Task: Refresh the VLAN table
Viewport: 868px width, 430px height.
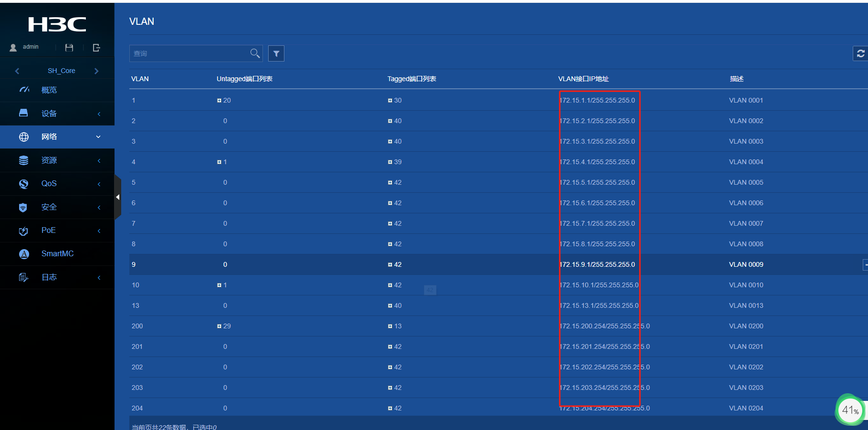Action: click(x=860, y=53)
